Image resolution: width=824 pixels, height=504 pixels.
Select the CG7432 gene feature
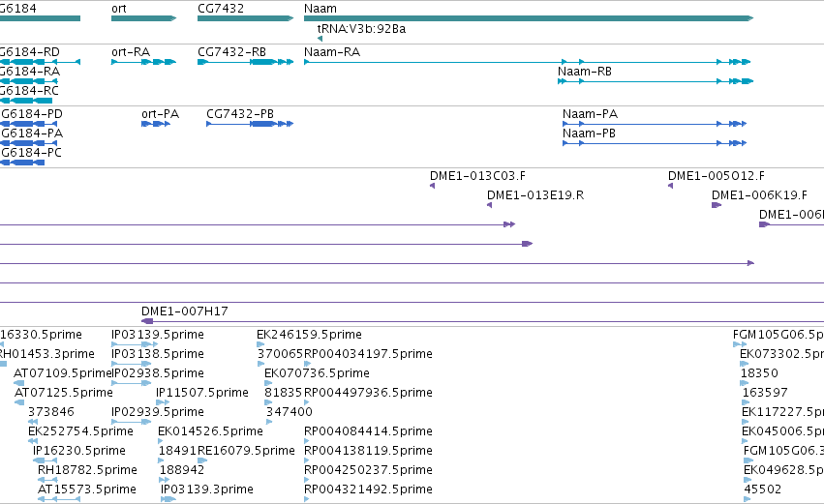245,18
